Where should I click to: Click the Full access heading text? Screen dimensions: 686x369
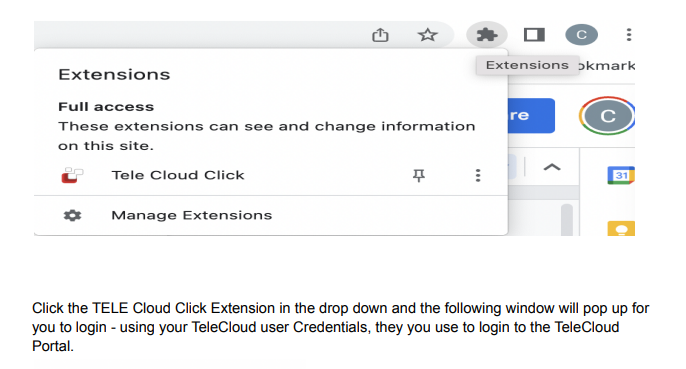pos(106,107)
